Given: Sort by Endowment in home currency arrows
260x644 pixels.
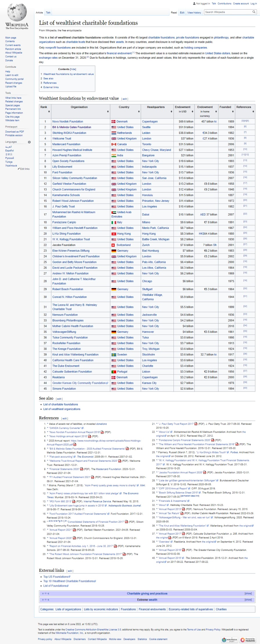Looking at the screenshot, I should pos(216,112).
